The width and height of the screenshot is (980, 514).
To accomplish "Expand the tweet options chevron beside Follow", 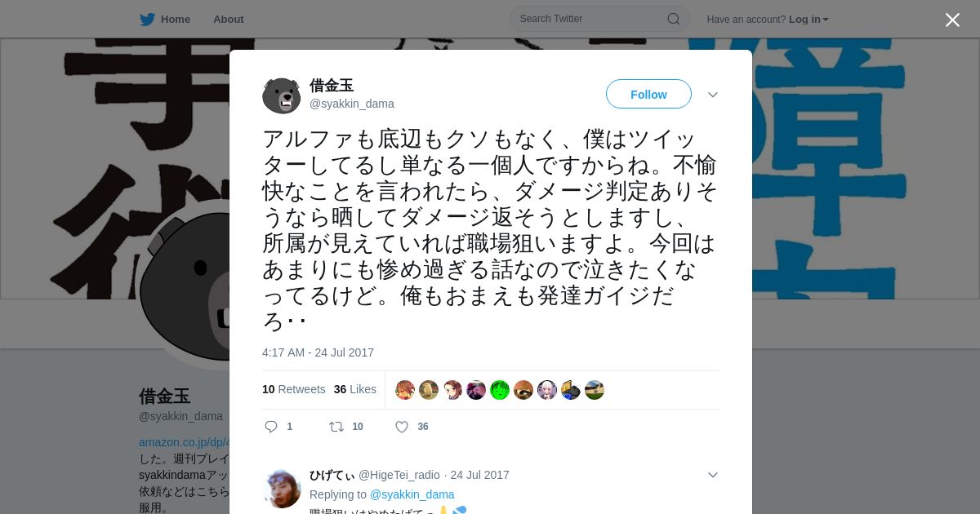I will 713,95.
